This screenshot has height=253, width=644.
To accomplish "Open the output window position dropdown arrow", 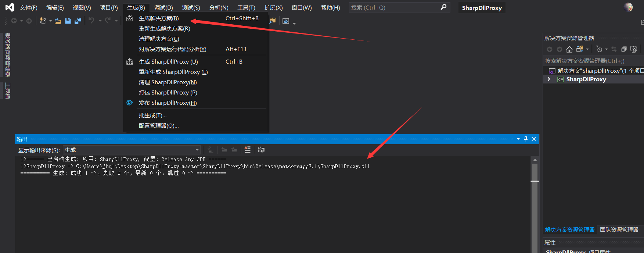I will click(518, 139).
